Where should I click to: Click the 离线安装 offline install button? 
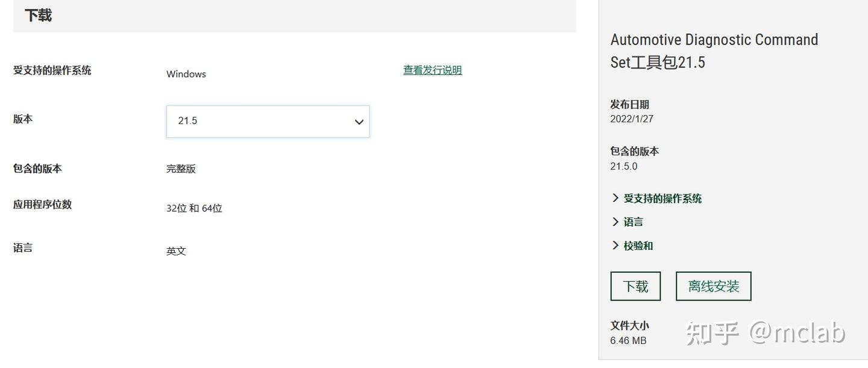point(713,286)
